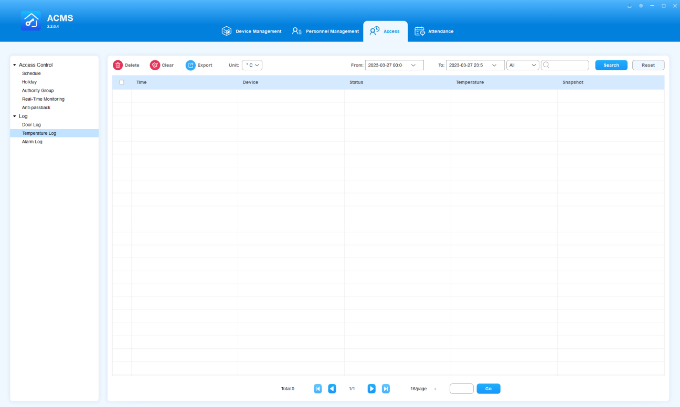Collapse the Log tree section
This screenshot has width=680, height=407.
coord(15,116)
